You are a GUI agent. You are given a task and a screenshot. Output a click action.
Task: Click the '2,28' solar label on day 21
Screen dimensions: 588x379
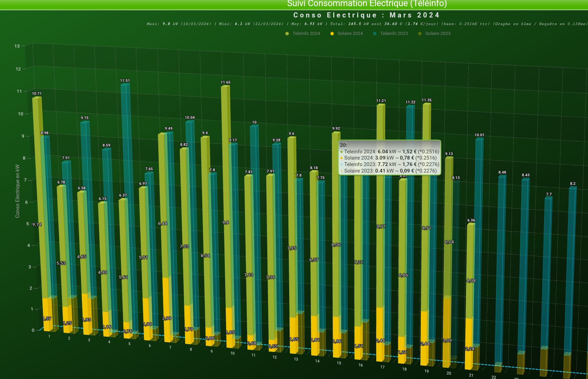[x=470, y=349]
